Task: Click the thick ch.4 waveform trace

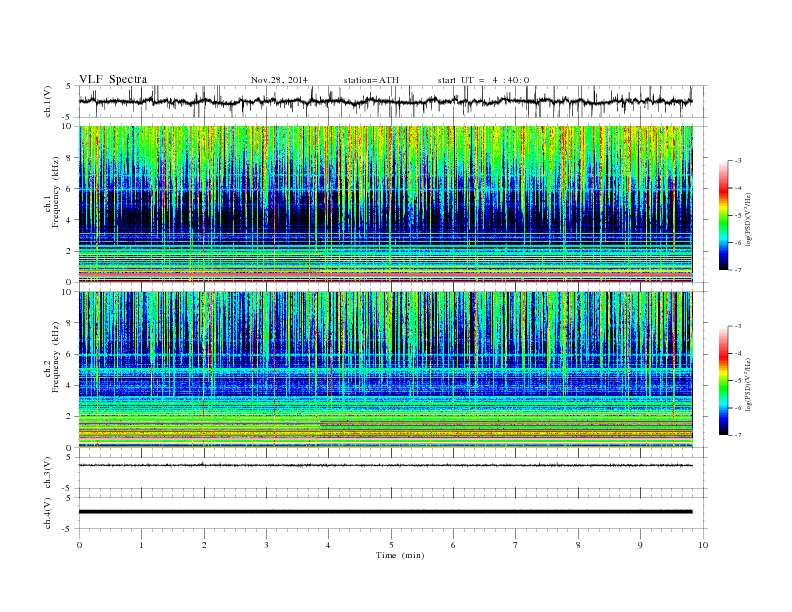Action: [385, 512]
